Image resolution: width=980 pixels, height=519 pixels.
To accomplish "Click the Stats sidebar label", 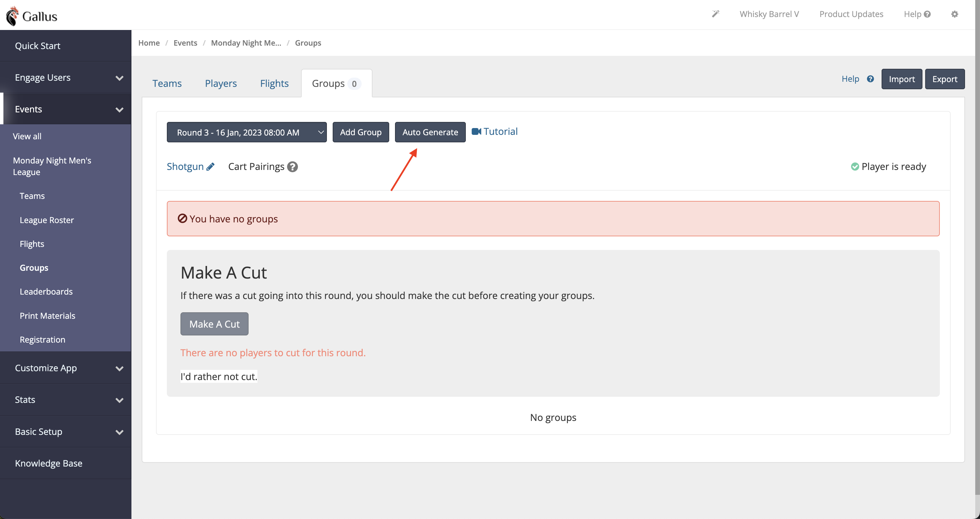I will [x=25, y=399].
